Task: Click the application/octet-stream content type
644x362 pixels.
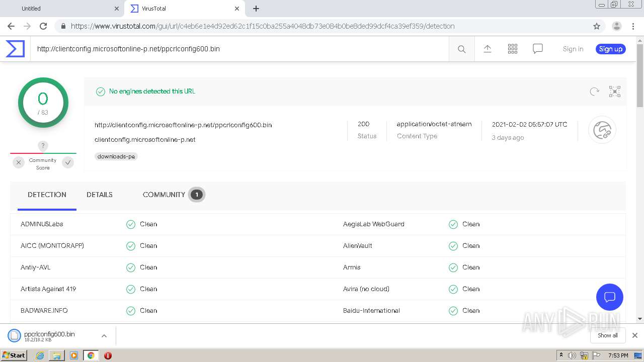Action: tap(434, 124)
